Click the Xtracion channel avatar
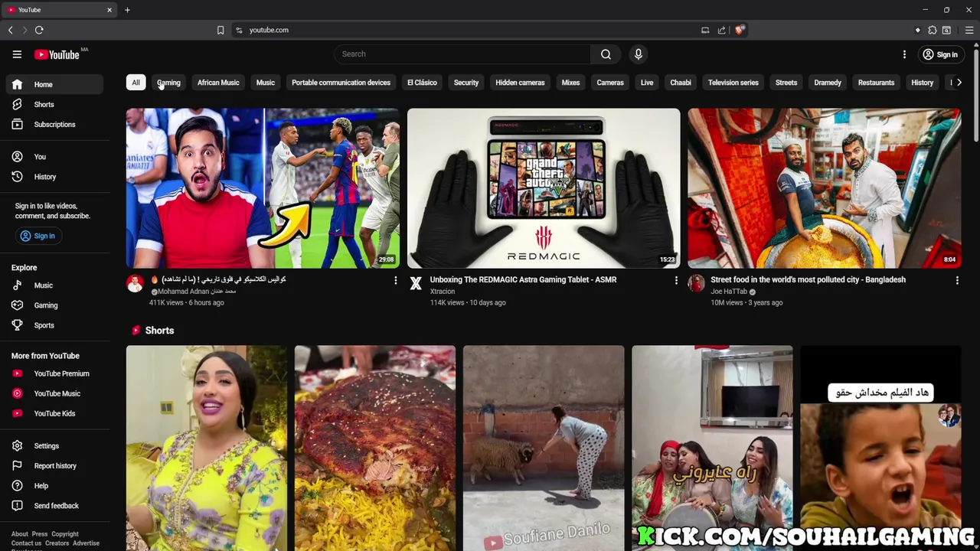980x551 pixels. point(416,284)
